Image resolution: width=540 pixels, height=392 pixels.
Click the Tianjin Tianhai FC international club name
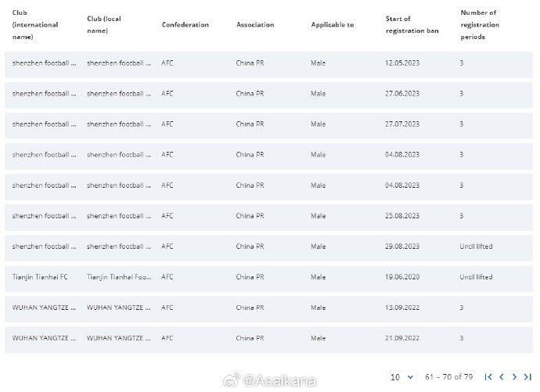(x=40, y=277)
